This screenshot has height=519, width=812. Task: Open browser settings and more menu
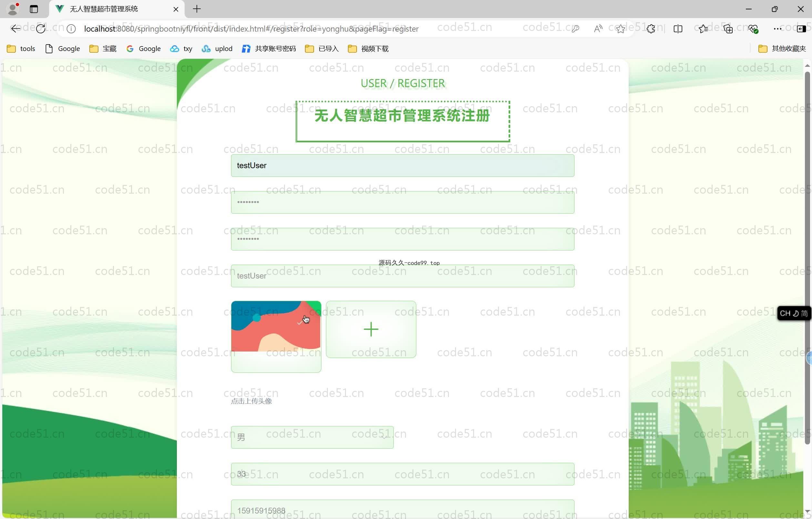point(777,29)
